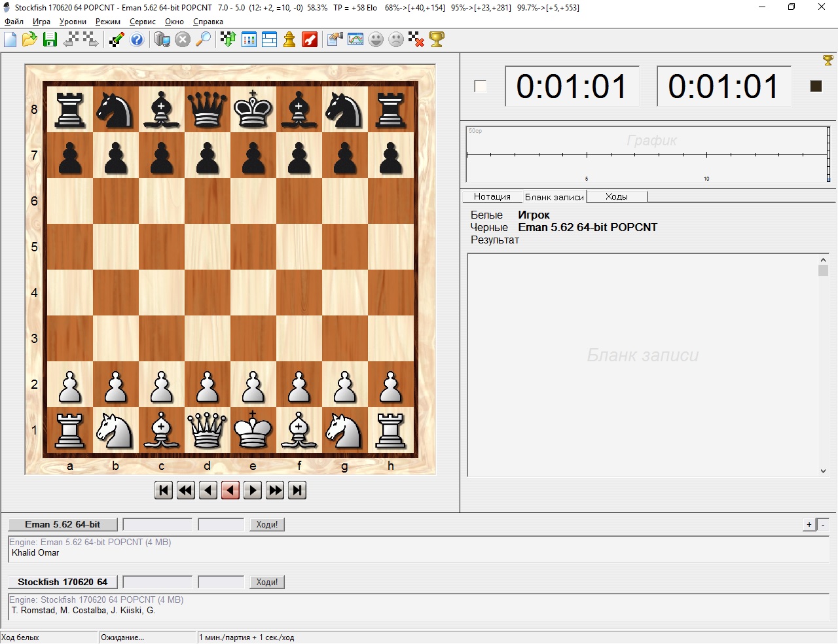Click the gold trophy icon in toolbar
Viewport: 838px width, 644px height.
pos(437,40)
